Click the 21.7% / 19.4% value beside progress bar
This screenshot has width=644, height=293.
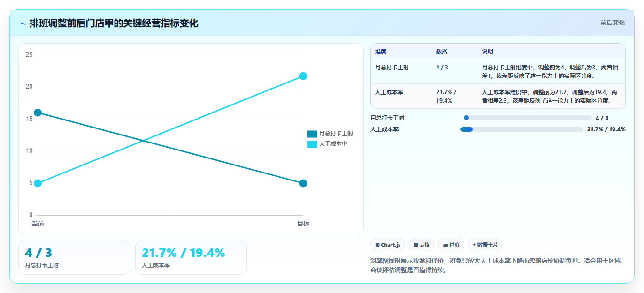[606, 129]
